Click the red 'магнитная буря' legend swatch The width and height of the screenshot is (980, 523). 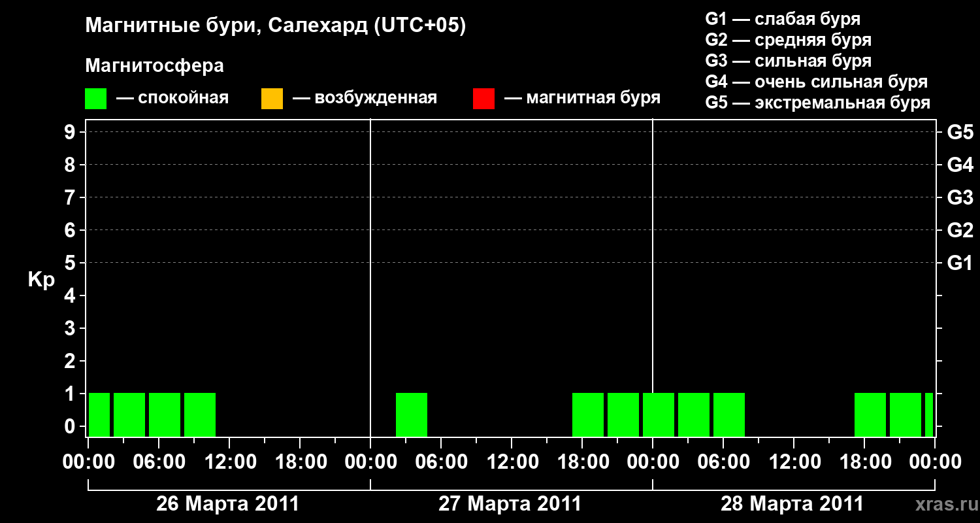pyautogui.click(x=483, y=99)
